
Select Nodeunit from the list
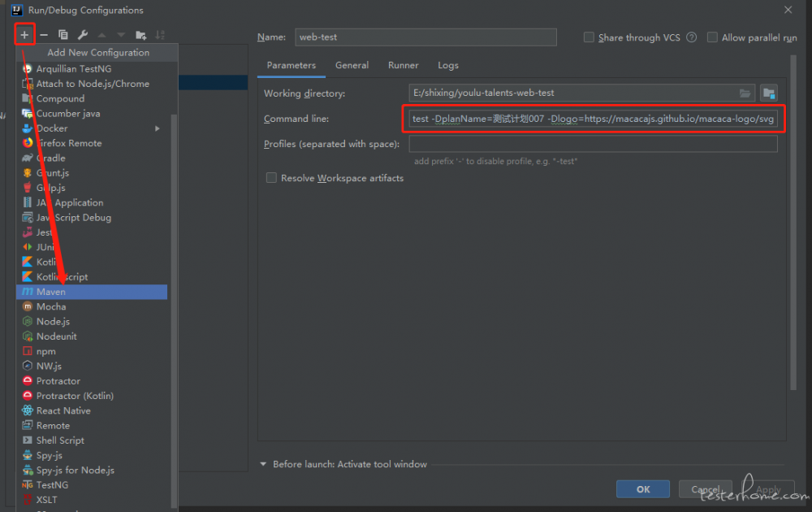[92, 336]
